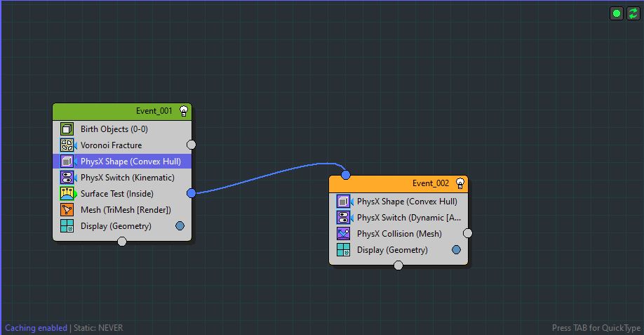Select PhysX Switch (Kinematic) operator
Image resolution: width=644 pixels, height=335 pixels.
[122, 178]
